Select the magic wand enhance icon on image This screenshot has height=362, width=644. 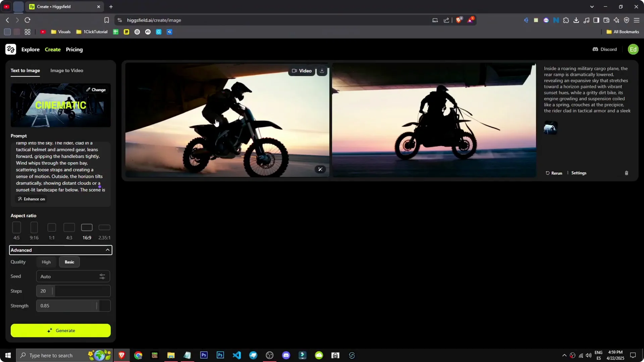coord(320,169)
